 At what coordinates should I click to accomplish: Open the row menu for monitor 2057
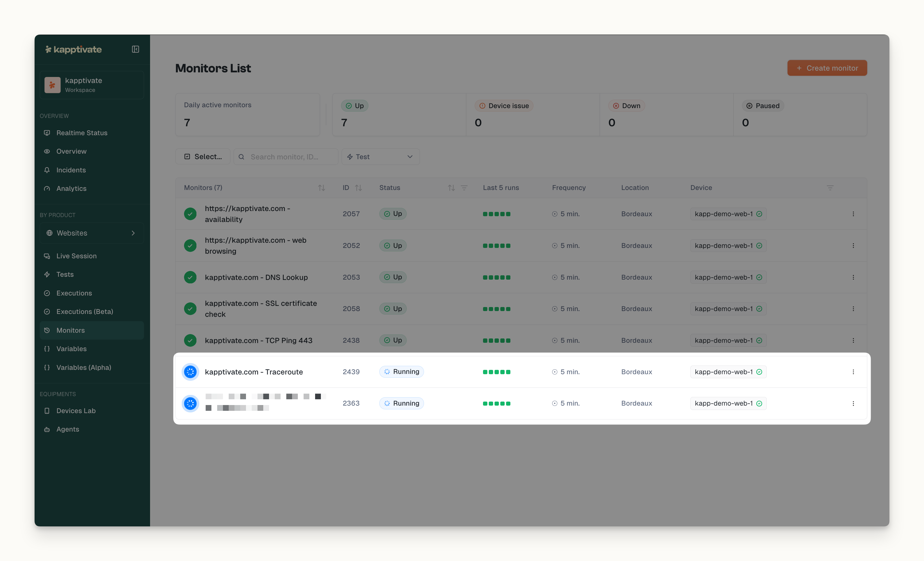click(853, 214)
